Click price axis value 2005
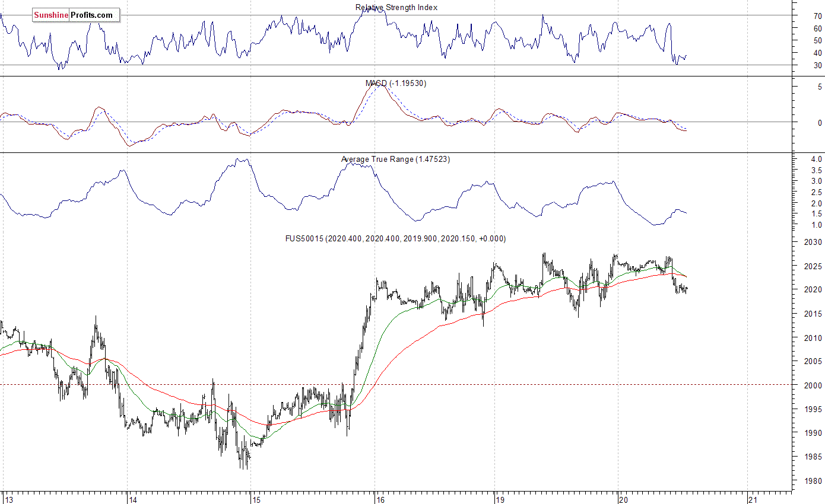 coord(814,362)
